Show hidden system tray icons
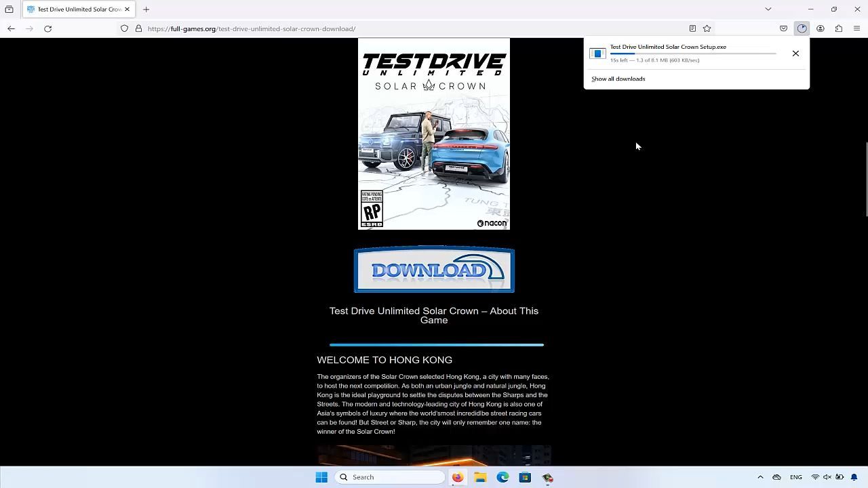This screenshot has height=488, width=868. coord(760,477)
